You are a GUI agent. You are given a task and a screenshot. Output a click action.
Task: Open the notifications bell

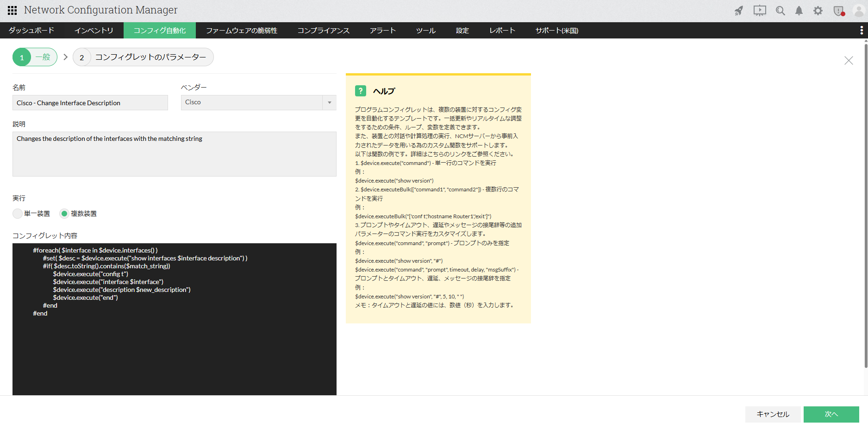point(799,11)
